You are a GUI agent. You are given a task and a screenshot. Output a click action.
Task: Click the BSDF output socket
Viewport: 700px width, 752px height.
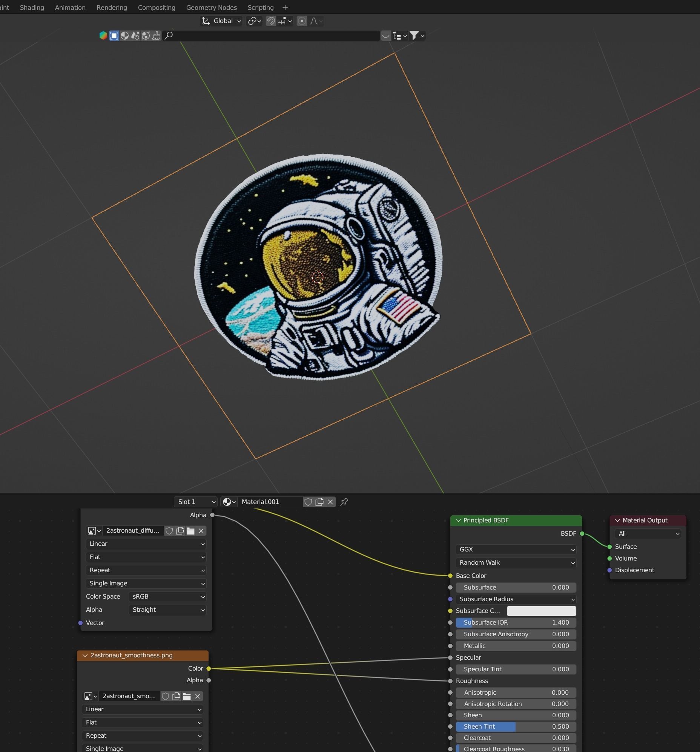point(582,534)
